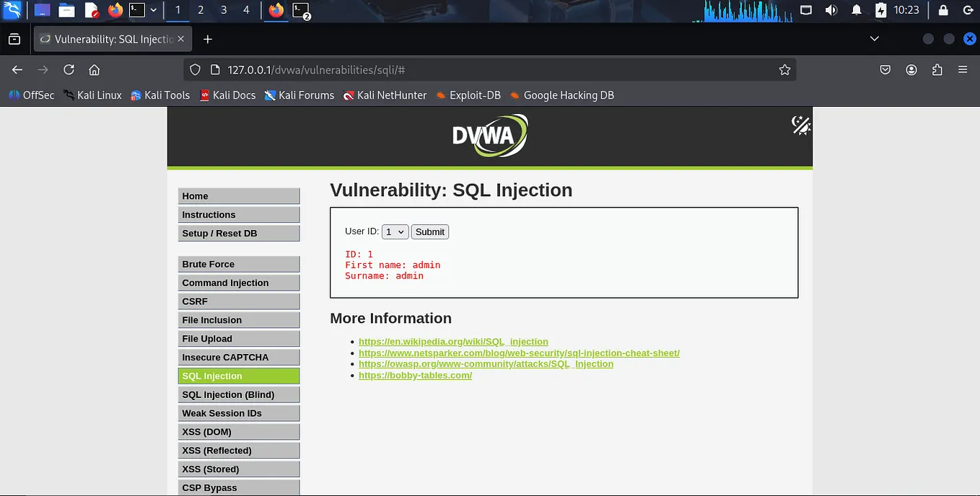Select the running Firefox window in the taskbar
Image resolution: width=980 pixels, height=496 pixels.
coord(276,10)
